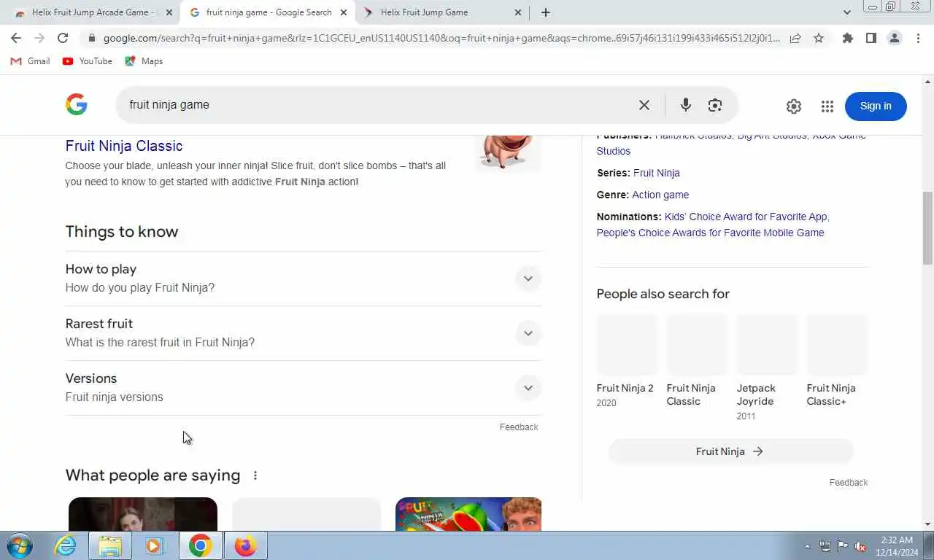Open the dark video thumbnail on the left
The height and width of the screenshot is (560, 934).
coord(143,514)
